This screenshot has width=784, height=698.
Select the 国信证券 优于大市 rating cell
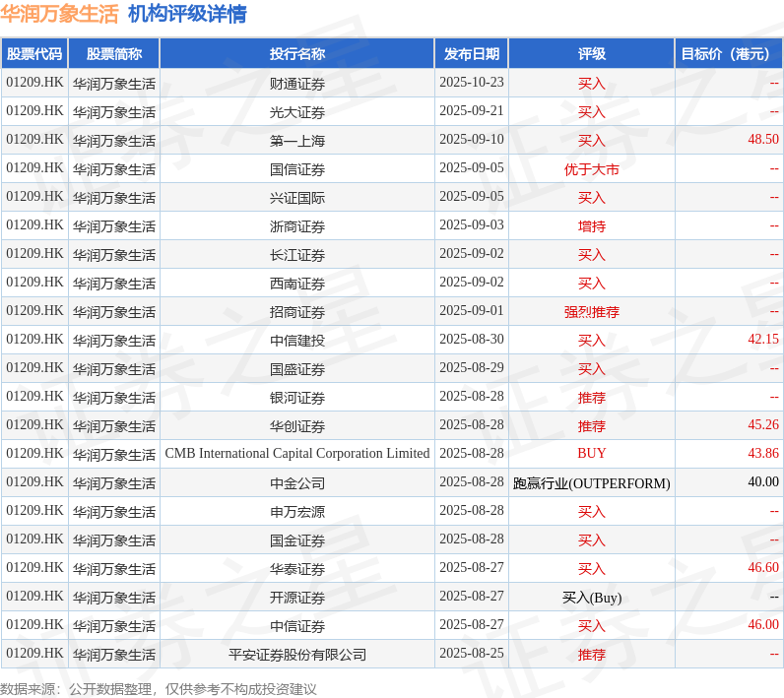coord(592,169)
